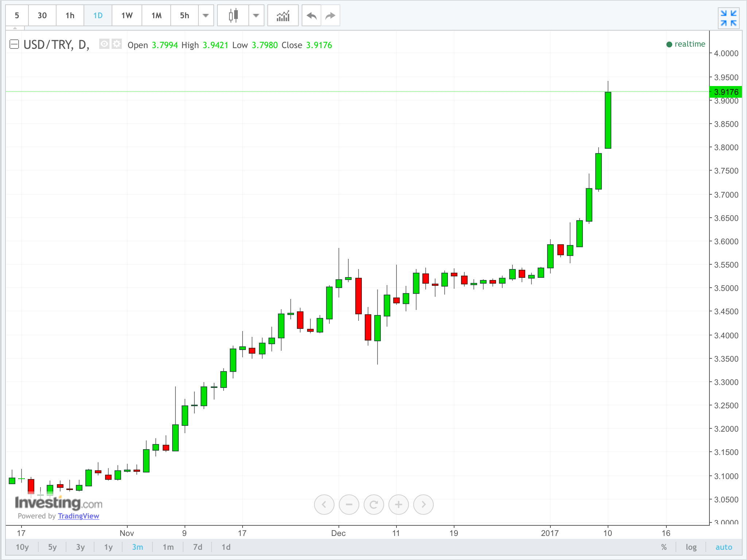Set range to 1y
Viewport: 747px width, 560px height.
(x=108, y=547)
